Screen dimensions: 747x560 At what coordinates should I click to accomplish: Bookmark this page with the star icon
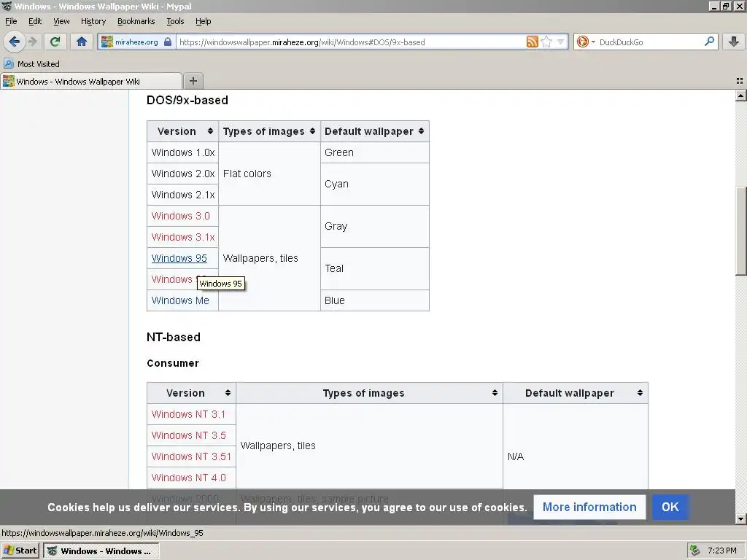pos(546,42)
